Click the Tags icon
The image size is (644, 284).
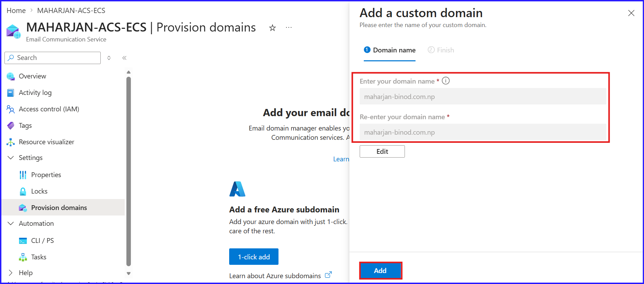[x=11, y=126]
